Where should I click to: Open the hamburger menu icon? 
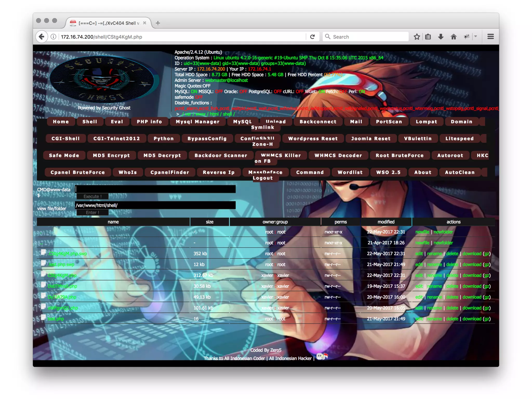click(x=490, y=37)
